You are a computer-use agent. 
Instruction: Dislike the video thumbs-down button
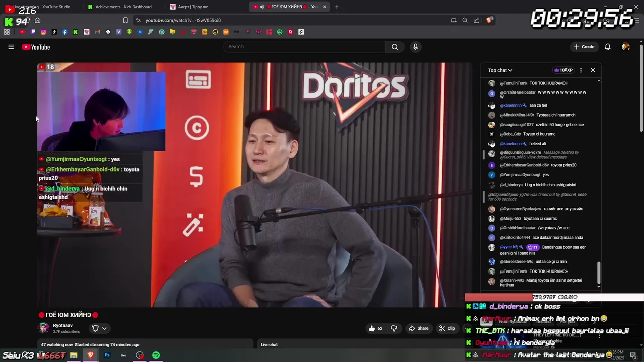pos(394,328)
